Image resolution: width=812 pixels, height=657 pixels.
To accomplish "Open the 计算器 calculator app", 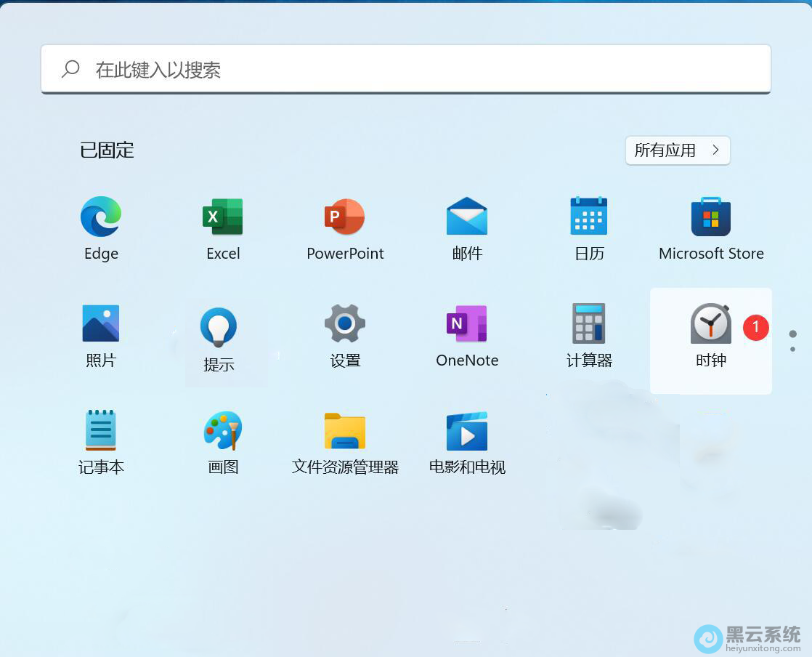I will (589, 323).
